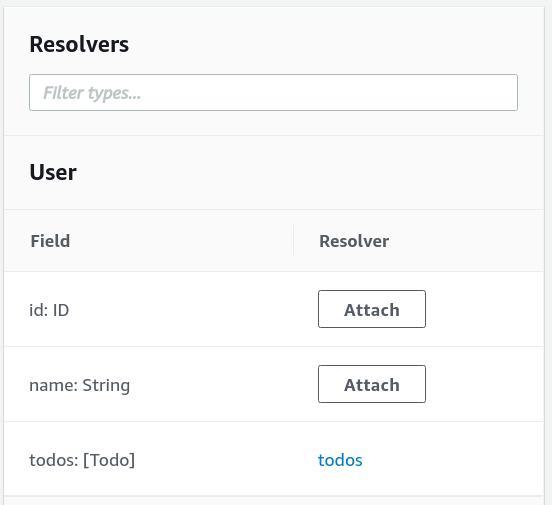The width and height of the screenshot is (552, 505).
Task: Click empty space right of name Attach button
Action: [x=484, y=384]
